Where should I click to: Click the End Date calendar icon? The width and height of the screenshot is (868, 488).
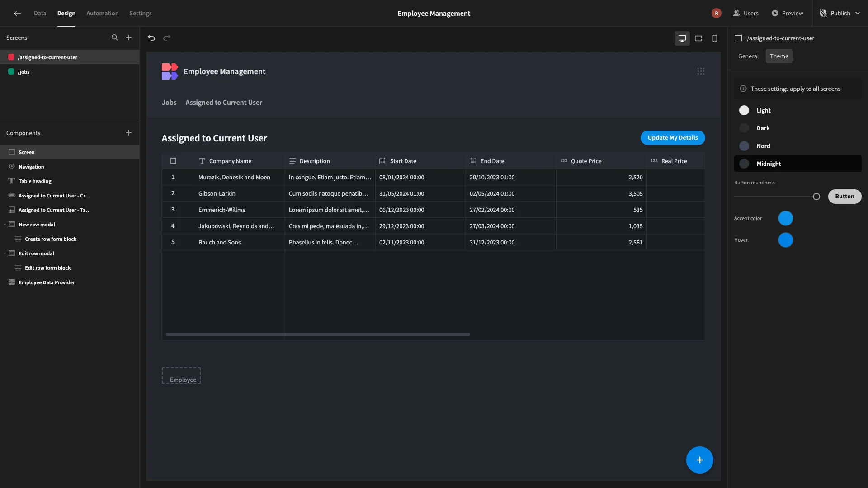coord(473,161)
